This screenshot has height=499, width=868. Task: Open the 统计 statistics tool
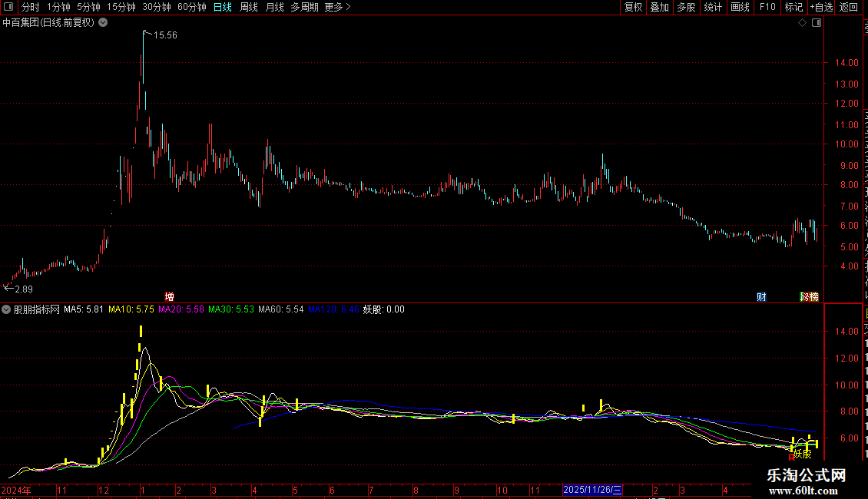[x=712, y=7]
